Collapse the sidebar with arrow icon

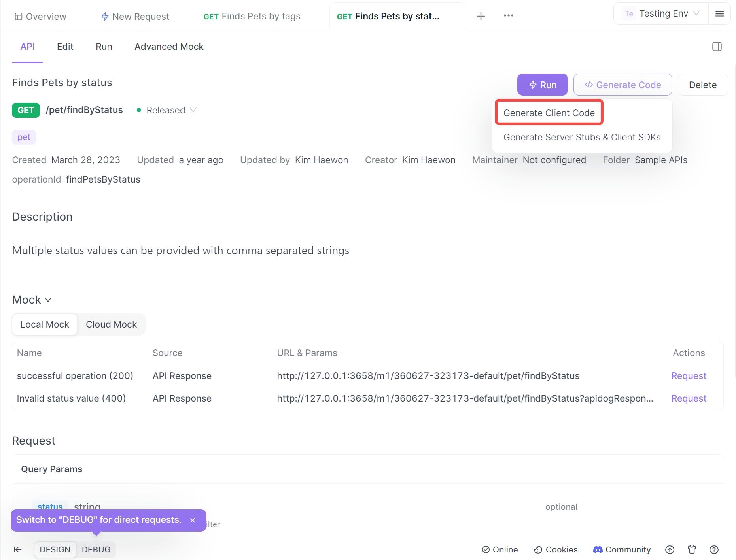(x=17, y=549)
